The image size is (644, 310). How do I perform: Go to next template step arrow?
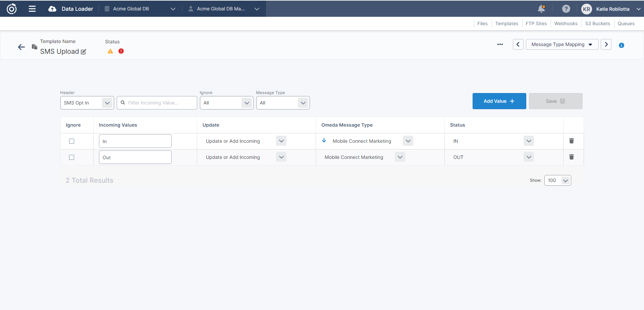[x=606, y=44]
